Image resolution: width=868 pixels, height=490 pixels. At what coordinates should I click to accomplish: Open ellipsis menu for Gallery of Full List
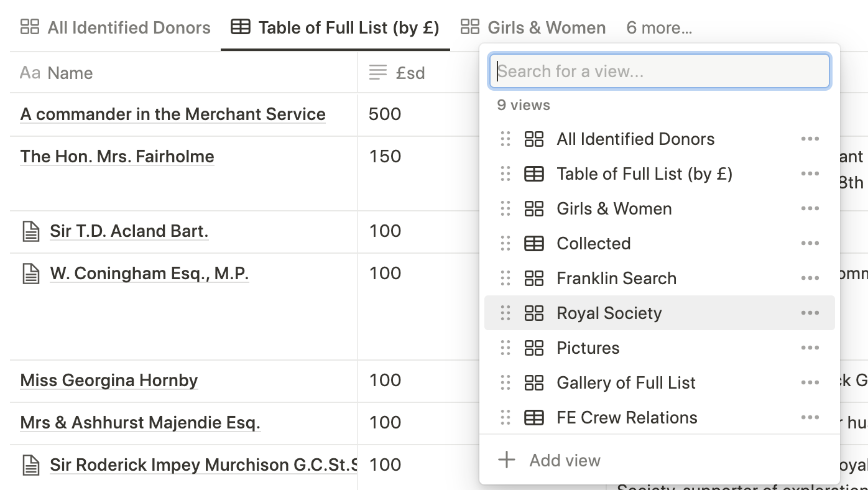[x=810, y=382]
